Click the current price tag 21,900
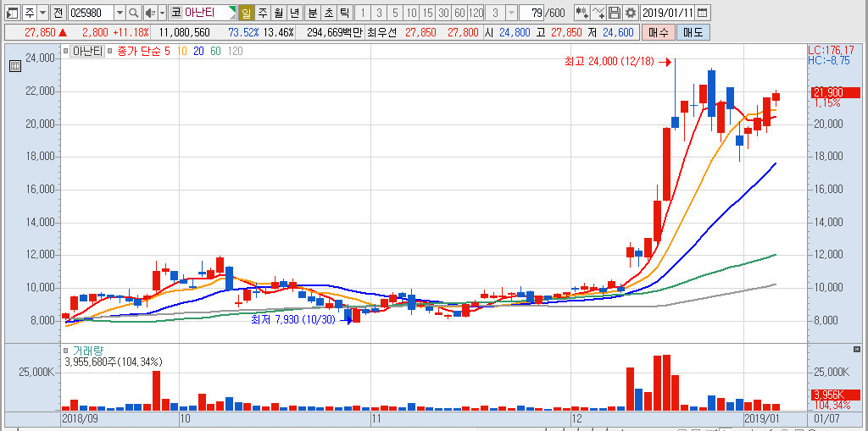 835,92
